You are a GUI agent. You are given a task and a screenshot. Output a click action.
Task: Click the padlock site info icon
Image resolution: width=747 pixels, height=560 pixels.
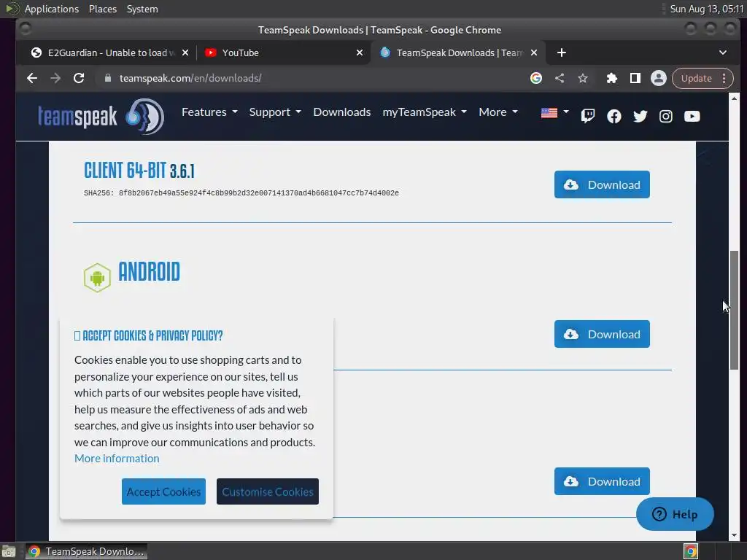(x=108, y=78)
